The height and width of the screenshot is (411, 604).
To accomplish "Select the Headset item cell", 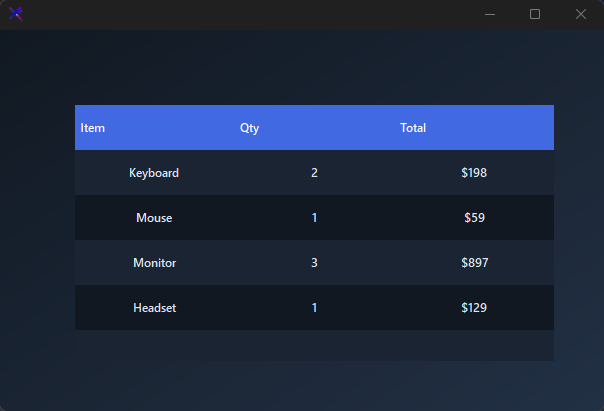I will point(154,308).
